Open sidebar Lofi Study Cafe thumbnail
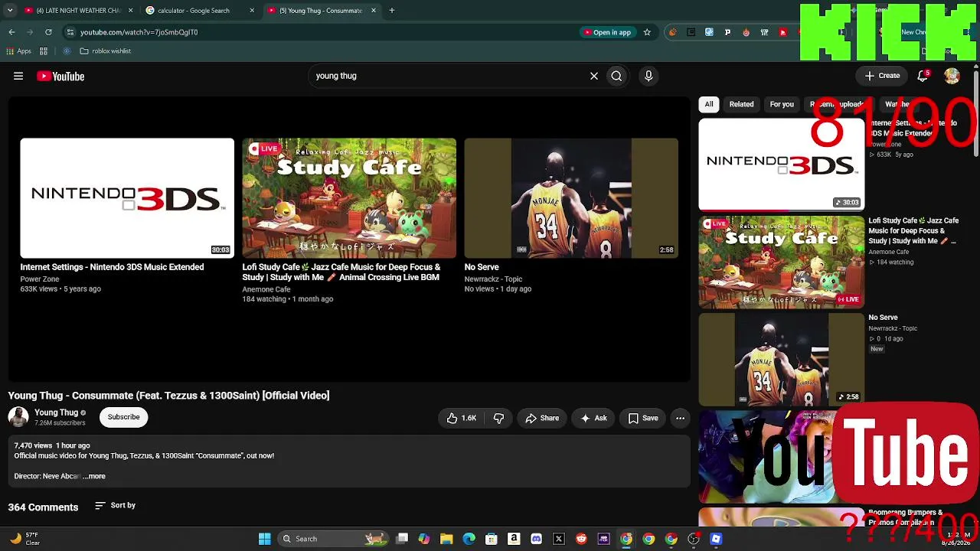 click(782, 262)
